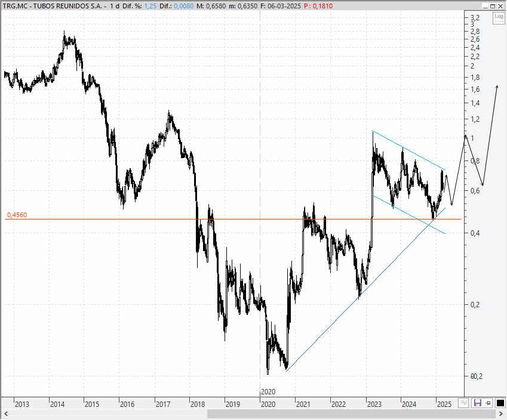Screen dimensions: 507x420
Task: Click the m: 0,6350 low value
Action: [x=244, y=6]
